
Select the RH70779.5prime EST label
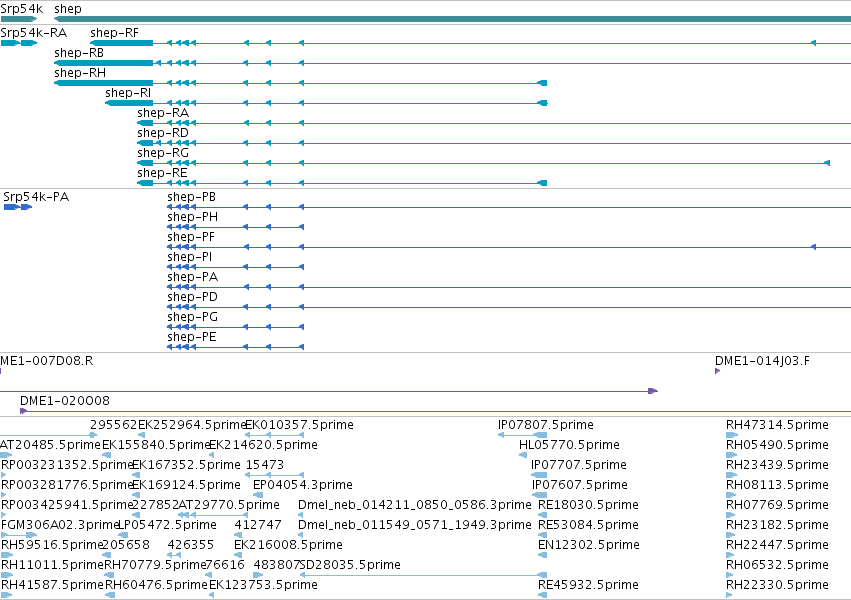(x=155, y=565)
